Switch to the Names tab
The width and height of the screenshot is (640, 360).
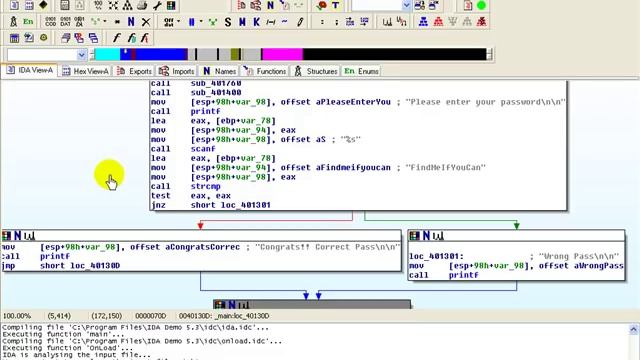pyautogui.click(x=220, y=71)
